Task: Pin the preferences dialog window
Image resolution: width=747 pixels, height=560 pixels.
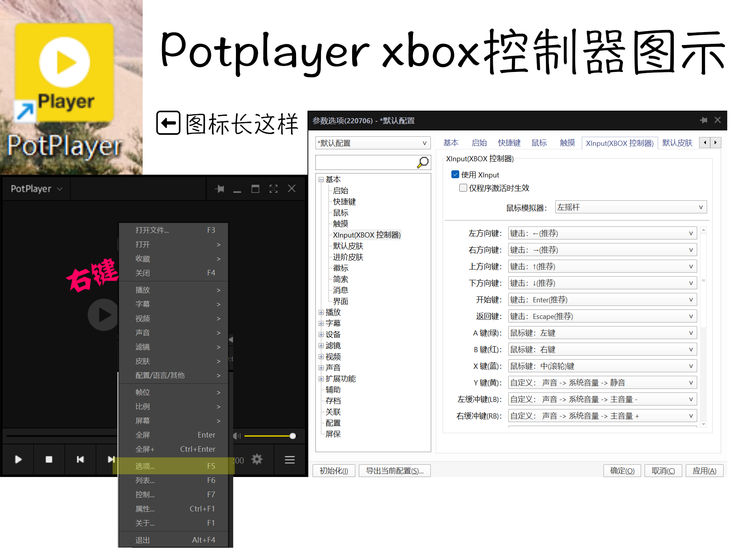Action: pyautogui.click(x=704, y=120)
